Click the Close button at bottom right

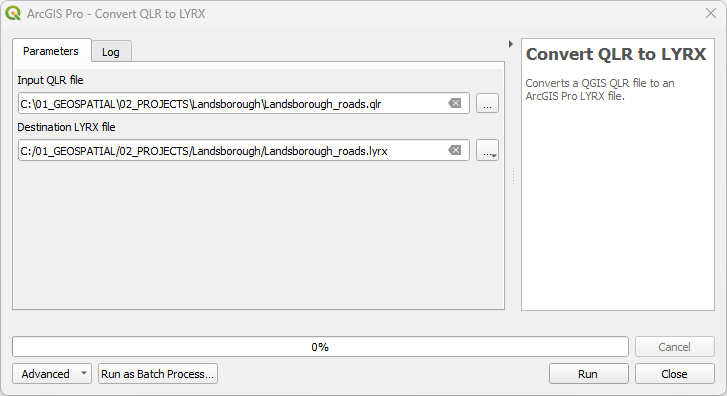tap(674, 374)
